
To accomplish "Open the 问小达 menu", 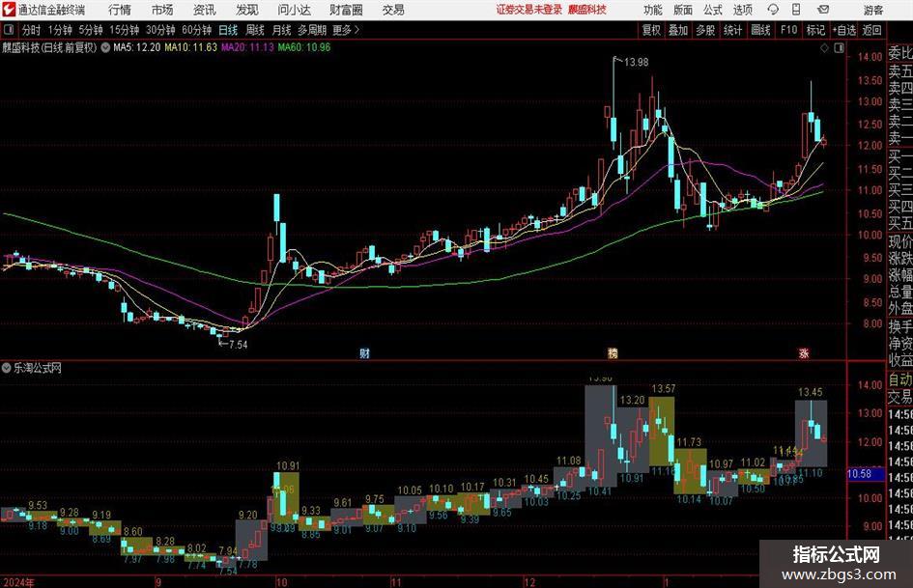I will [294, 10].
